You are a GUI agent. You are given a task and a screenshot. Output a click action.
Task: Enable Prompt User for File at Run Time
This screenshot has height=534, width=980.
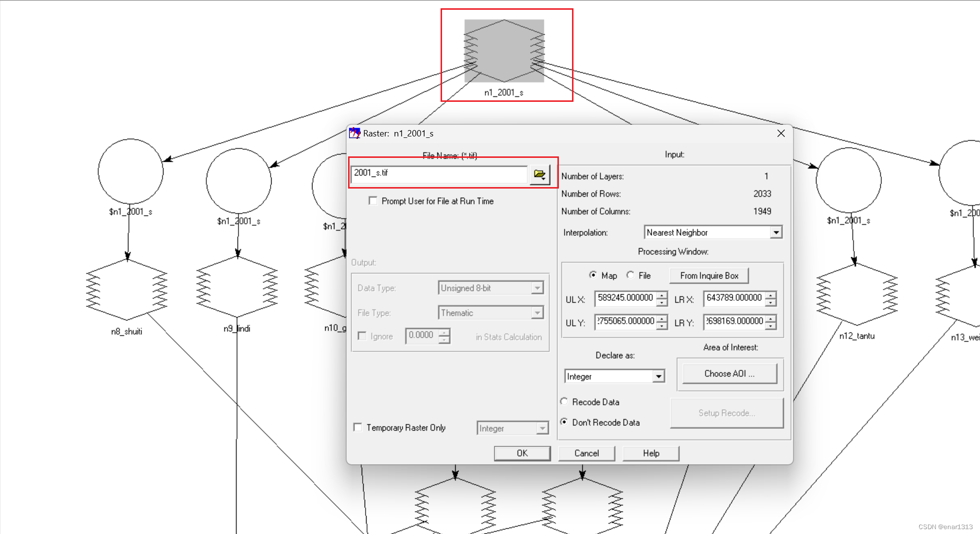[373, 201]
